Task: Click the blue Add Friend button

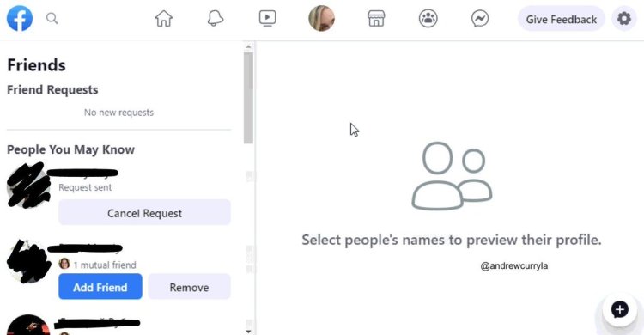Action: [x=100, y=287]
